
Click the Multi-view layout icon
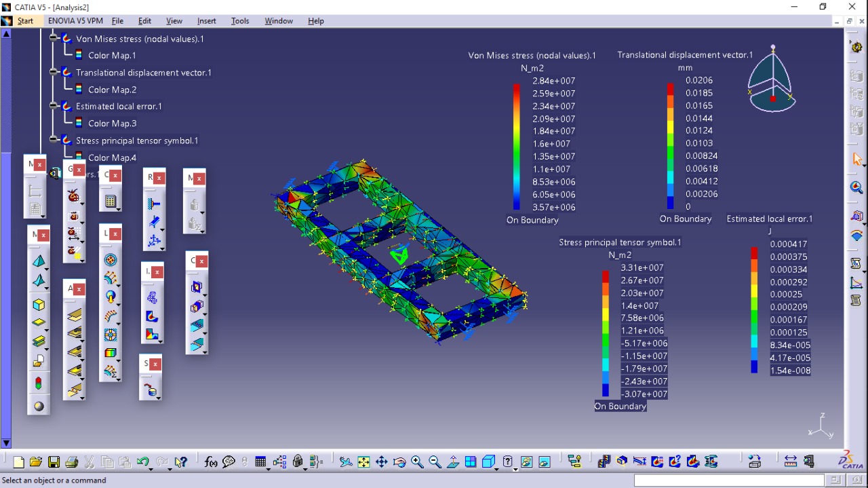[x=471, y=462]
